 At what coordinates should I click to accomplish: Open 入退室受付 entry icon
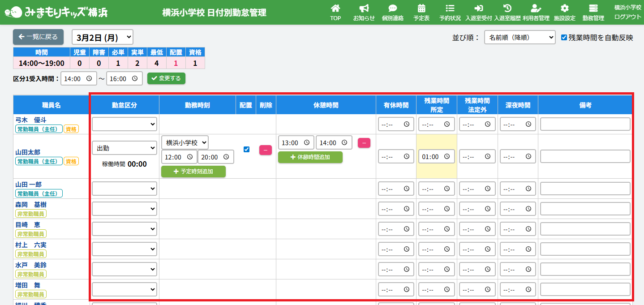click(x=478, y=9)
